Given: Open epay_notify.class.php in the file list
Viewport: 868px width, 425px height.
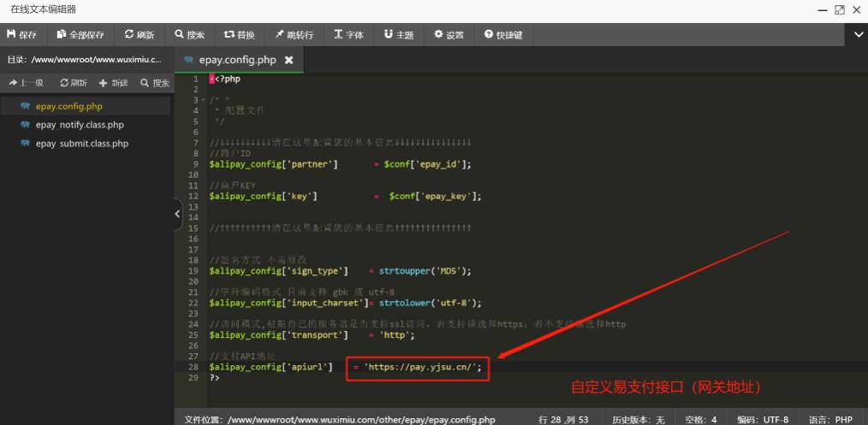Looking at the screenshot, I should pos(80,125).
